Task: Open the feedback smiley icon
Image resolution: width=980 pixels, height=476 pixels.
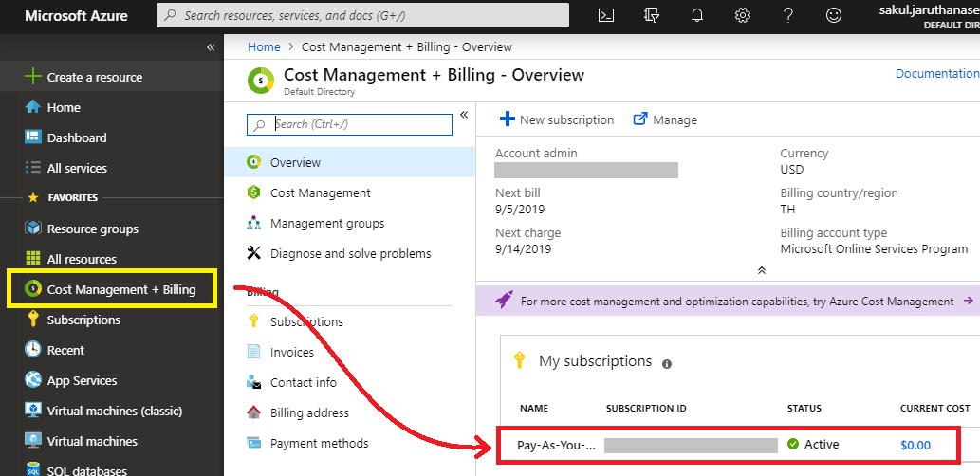Action: click(834, 15)
